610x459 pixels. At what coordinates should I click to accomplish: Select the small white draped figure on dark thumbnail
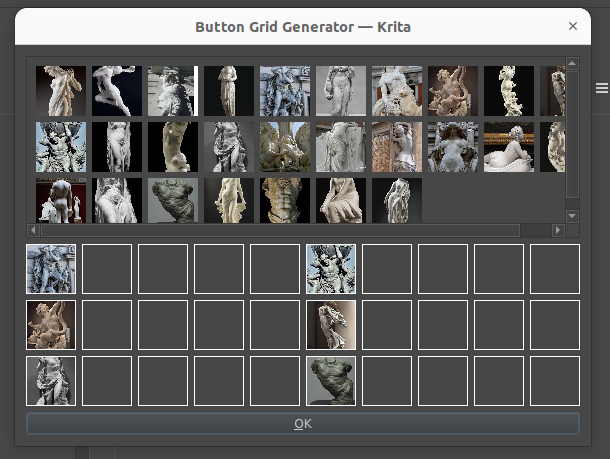(397, 200)
